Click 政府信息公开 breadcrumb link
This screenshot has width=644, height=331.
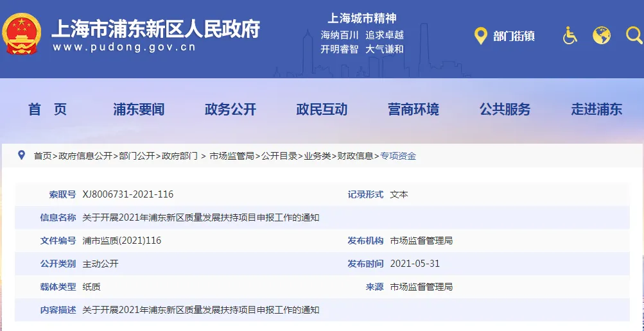[x=85, y=156]
